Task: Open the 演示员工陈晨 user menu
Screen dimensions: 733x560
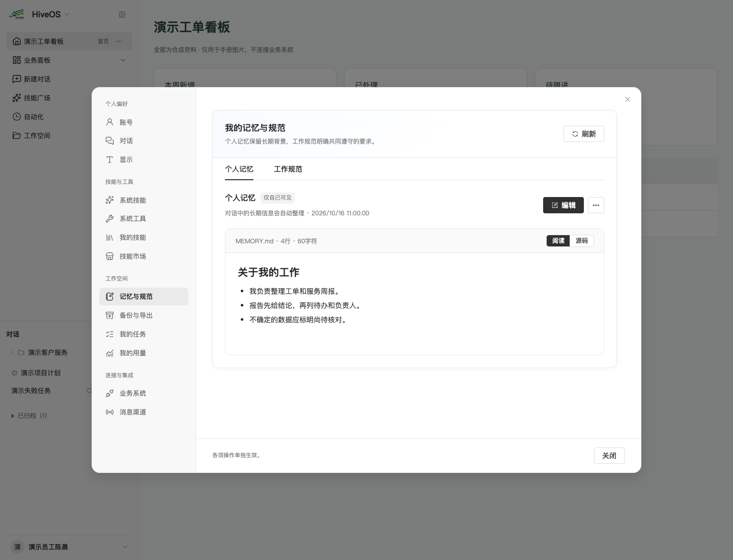Action: (x=69, y=547)
